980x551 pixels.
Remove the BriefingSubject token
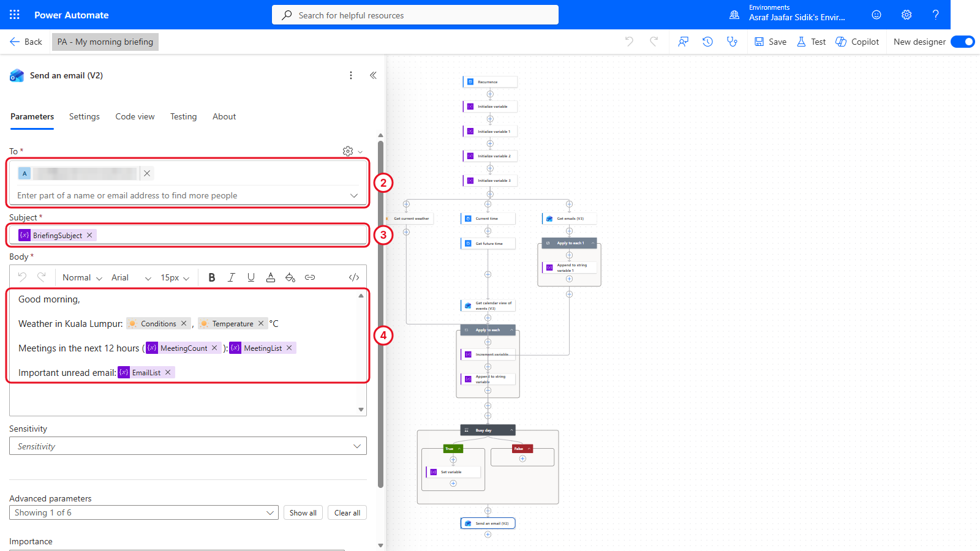pyautogui.click(x=89, y=235)
